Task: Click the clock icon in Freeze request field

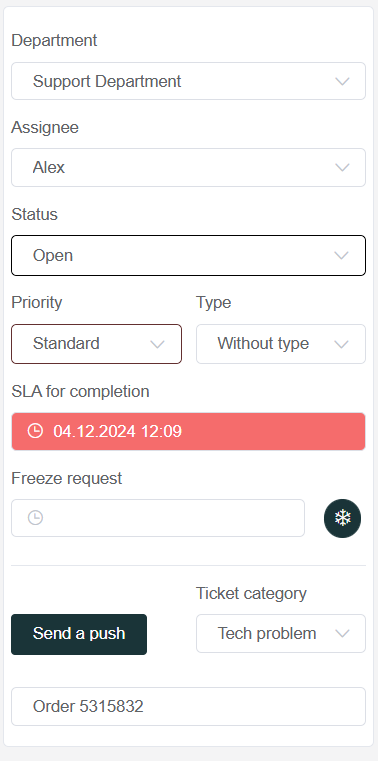Action: [35, 518]
